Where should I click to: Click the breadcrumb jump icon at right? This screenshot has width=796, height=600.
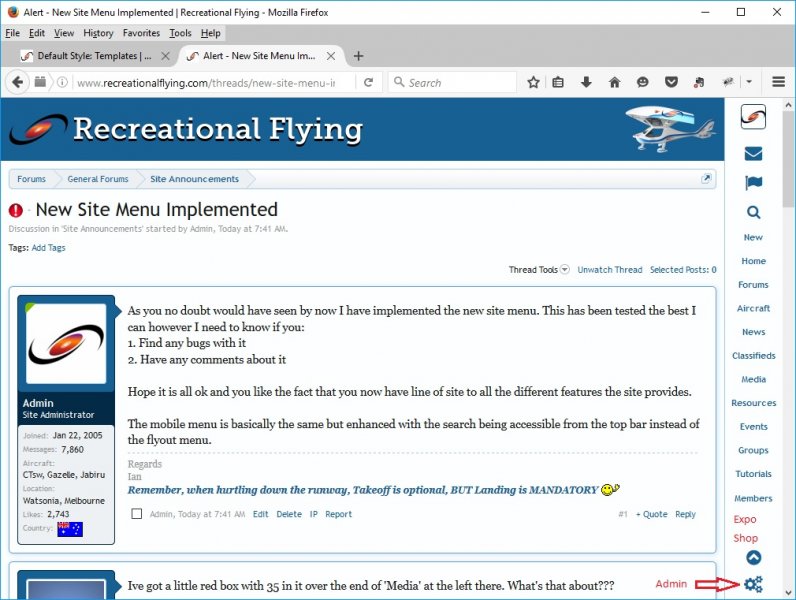pyautogui.click(x=706, y=179)
